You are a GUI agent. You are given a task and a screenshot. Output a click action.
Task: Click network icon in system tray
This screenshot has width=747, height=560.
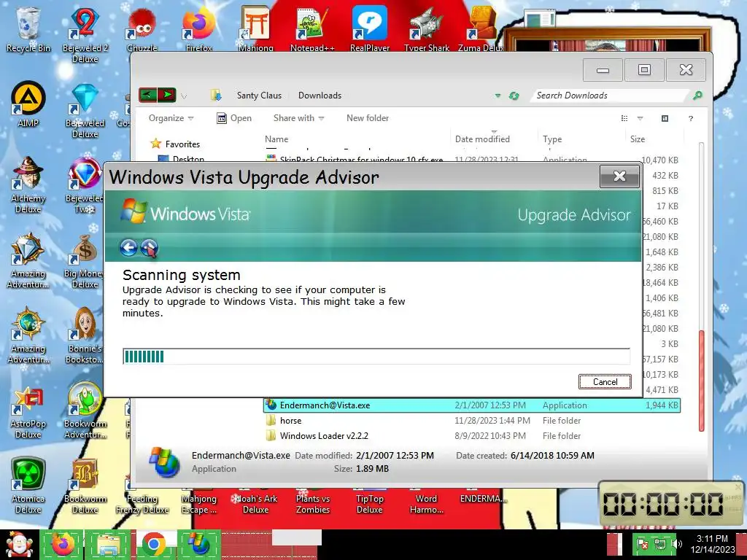(x=660, y=544)
